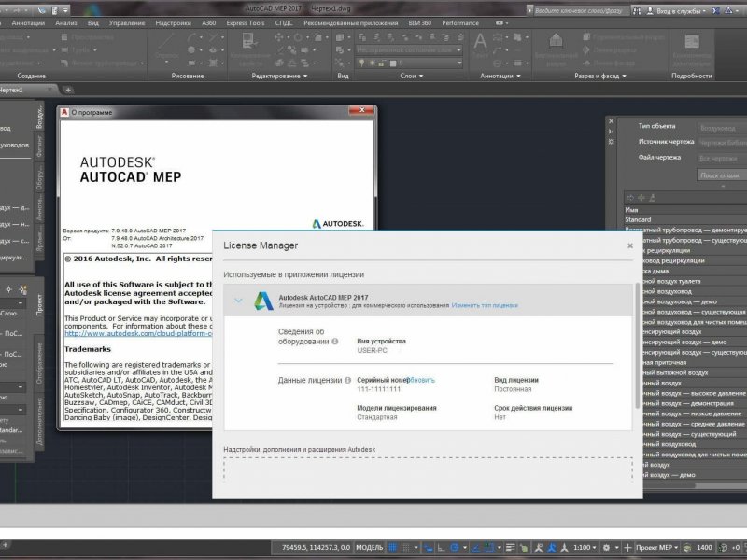Open the Анализ ribbon tab

(x=65, y=22)
